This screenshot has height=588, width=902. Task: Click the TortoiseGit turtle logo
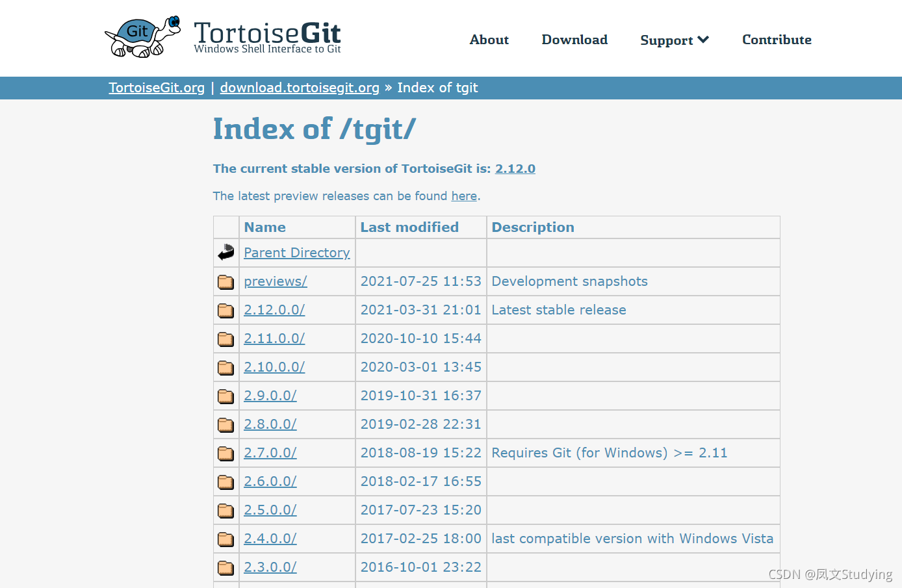click(x=142, y=36)
